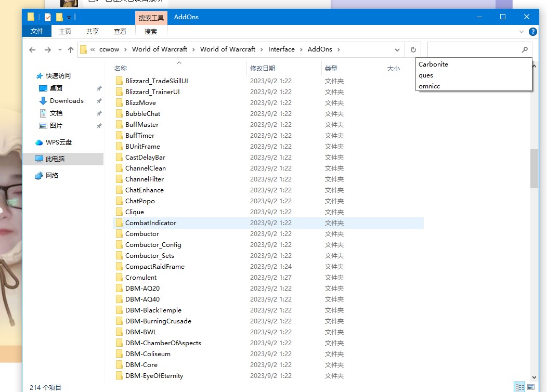The width and height of the screenshot is (547, 392).
Task: Open Downloads in Quick access
Action: (67, 101)
